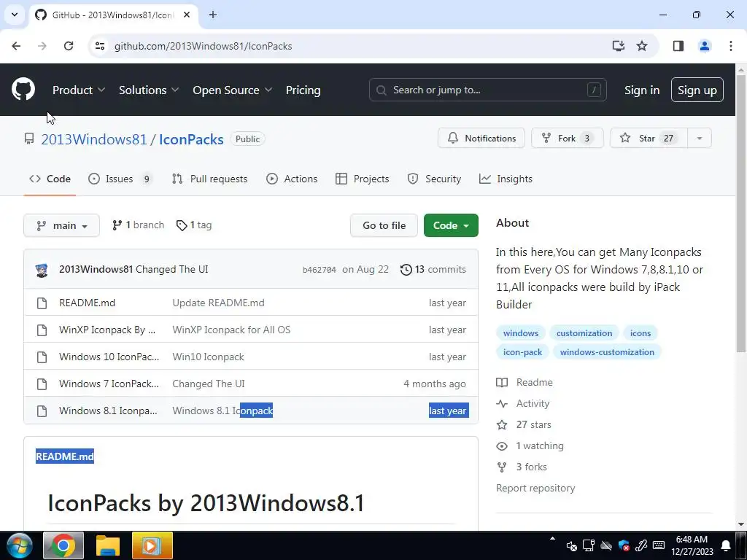Image resolution: width=747 pixels, height=560 pixels.
Task: Click the Sign up button
Action: coord(697,90)
